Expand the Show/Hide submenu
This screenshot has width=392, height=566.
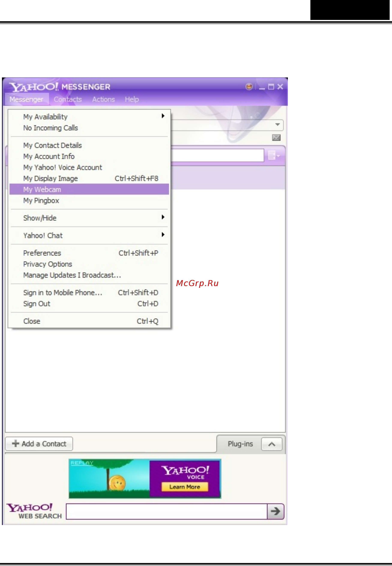[89, 218]
